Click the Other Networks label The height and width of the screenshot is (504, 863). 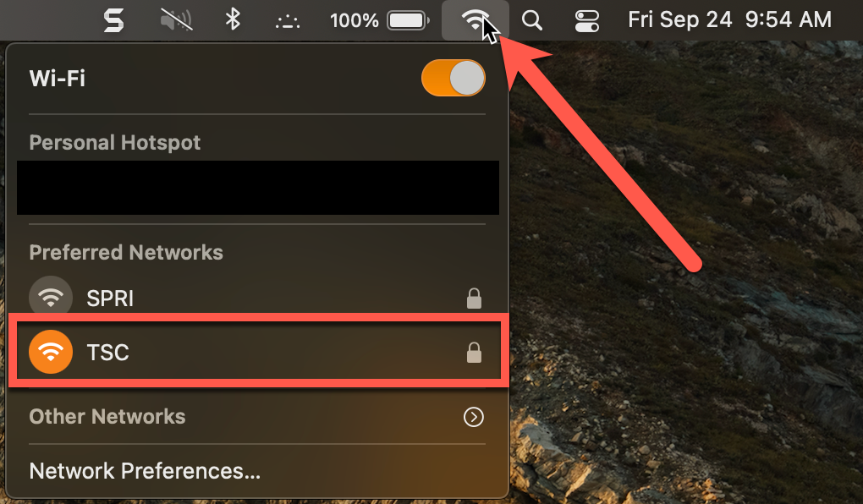coord(107,417)
